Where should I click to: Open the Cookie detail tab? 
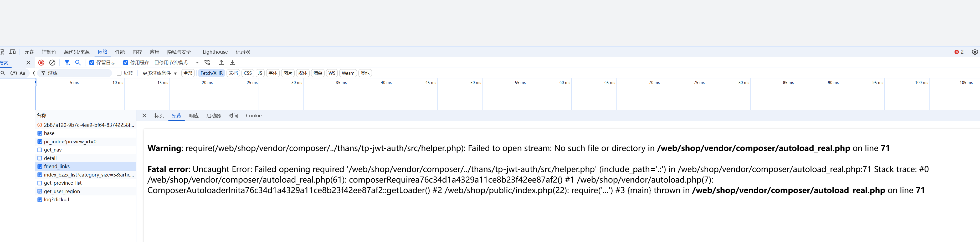[x=254, y=116]
